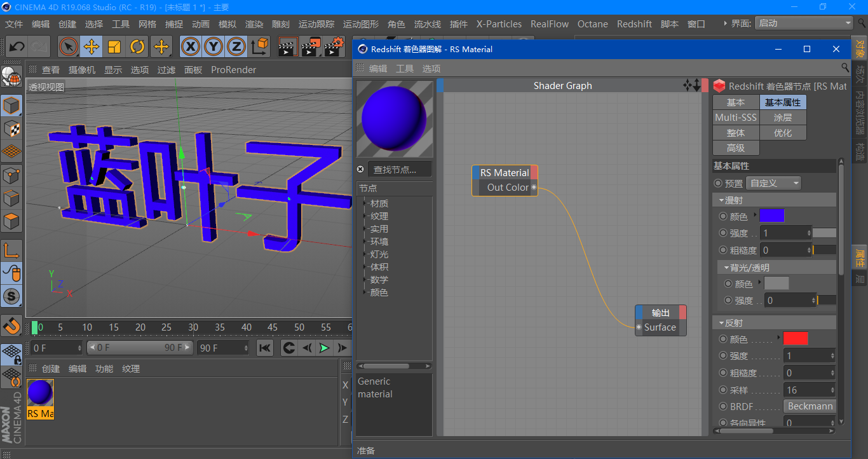Screen dimensions: 868x459
Task: Click the blue diffuse color swatch
Action: (x=772, y=216)
